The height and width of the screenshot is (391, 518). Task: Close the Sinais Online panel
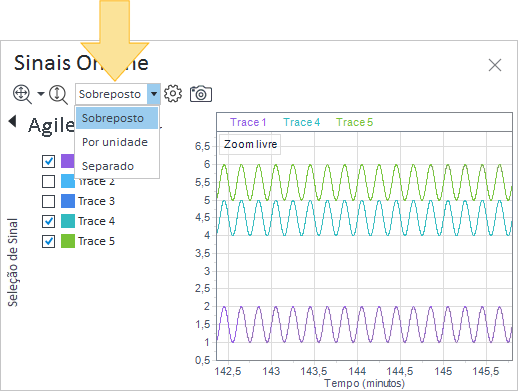(x=495, y=65)
